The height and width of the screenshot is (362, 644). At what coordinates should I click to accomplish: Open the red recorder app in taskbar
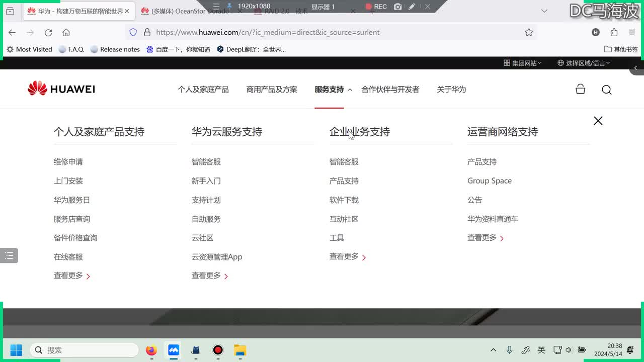click(x=218, y=350)
